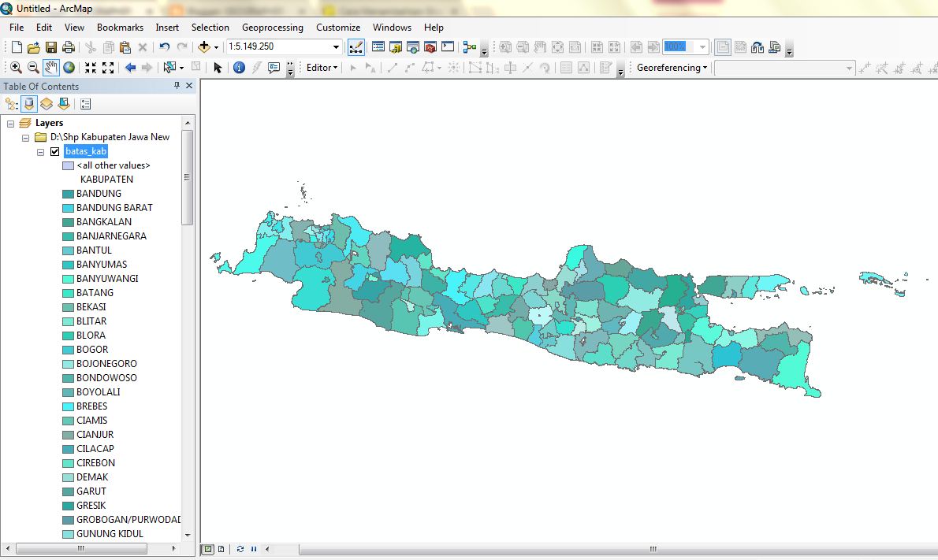Select the Identify tool

[239, 68]
